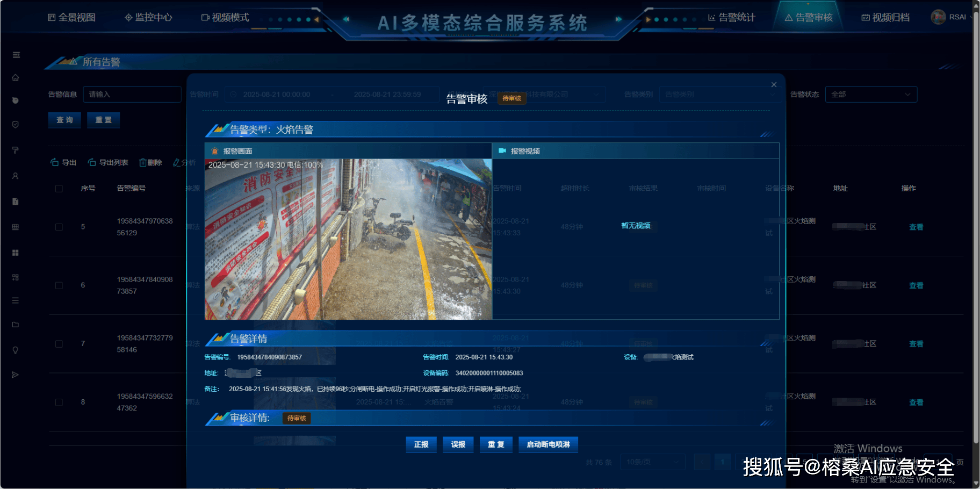Click the 导出 export icon above the table
Screen dimensions: 980x489
tap(54, 162)
